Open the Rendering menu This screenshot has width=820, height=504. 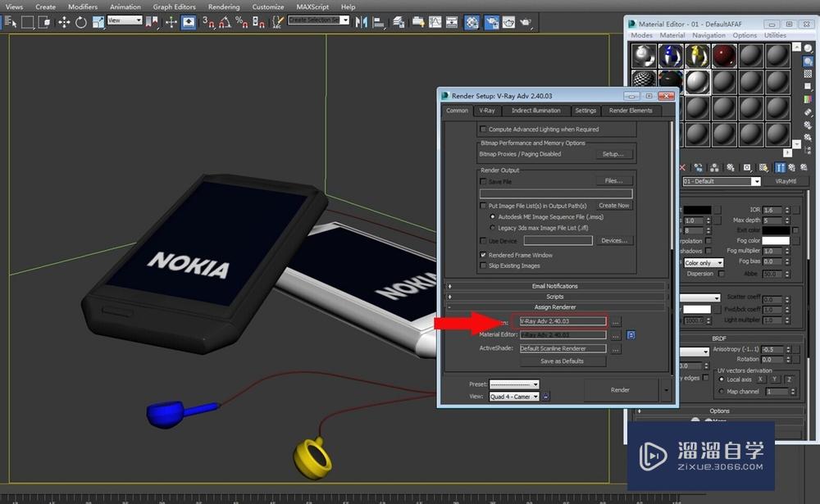224,7
